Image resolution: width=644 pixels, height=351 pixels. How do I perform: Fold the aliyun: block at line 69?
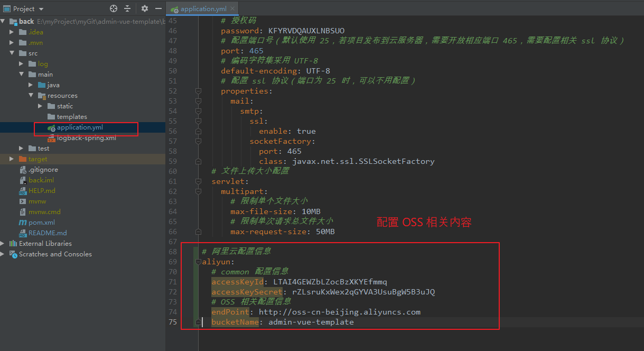198,262
